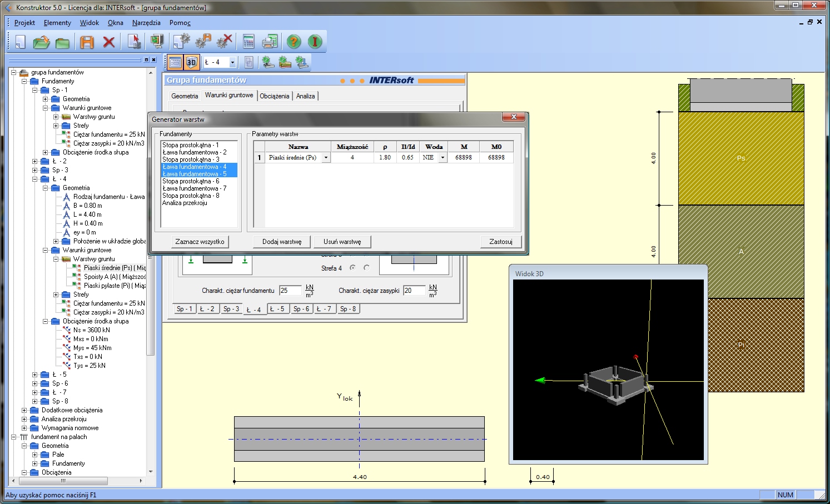The image size is (830, 504).
Task: Click the Miąższość cell with value 4
Action: point(352,158)
